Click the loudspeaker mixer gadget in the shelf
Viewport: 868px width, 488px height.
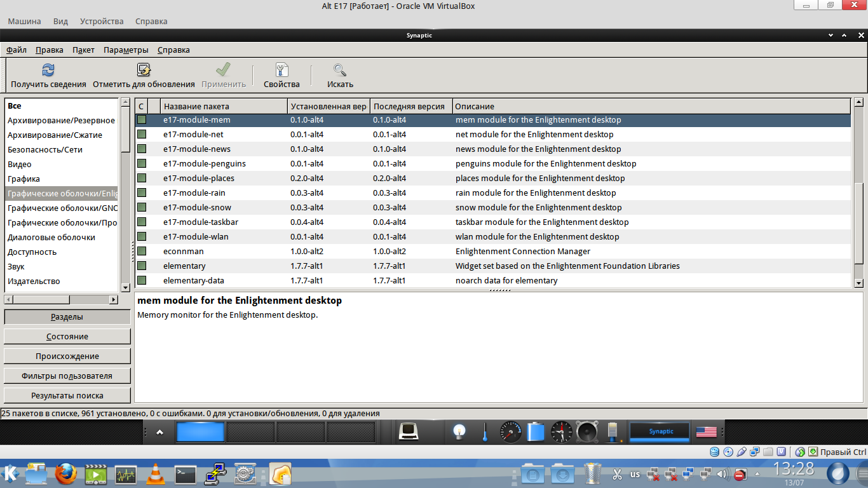click(587, 432)
